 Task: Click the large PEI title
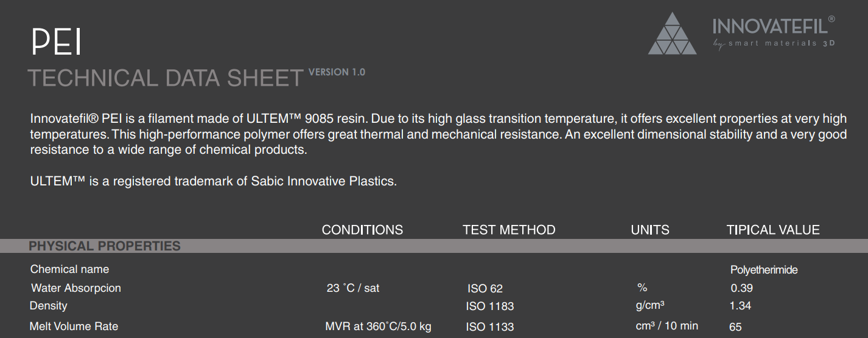(56, 43)
